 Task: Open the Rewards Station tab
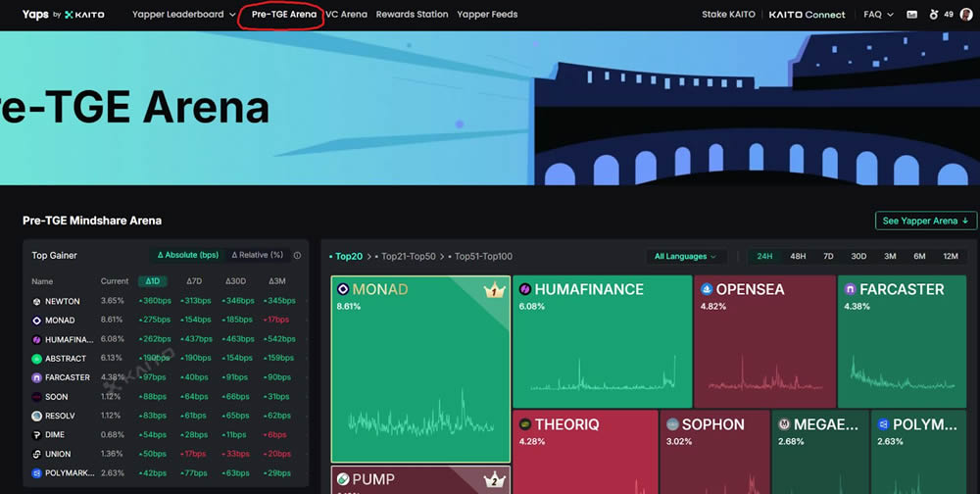(412, 15)
